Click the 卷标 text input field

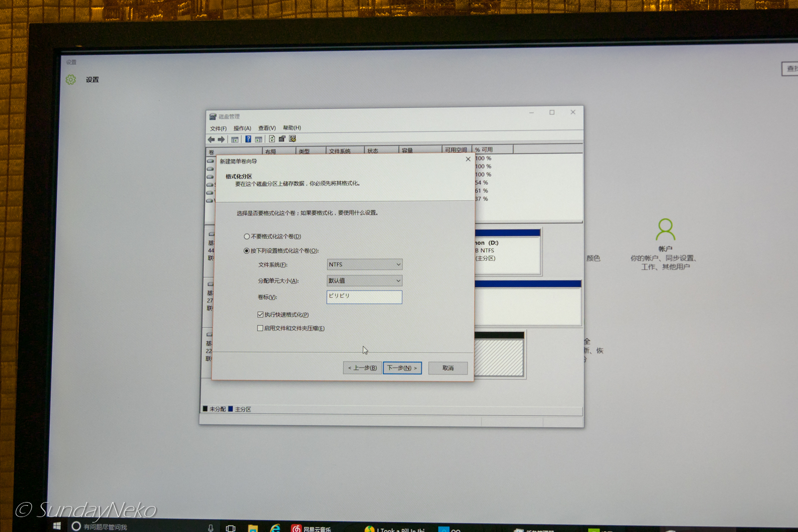pos(364,297)
